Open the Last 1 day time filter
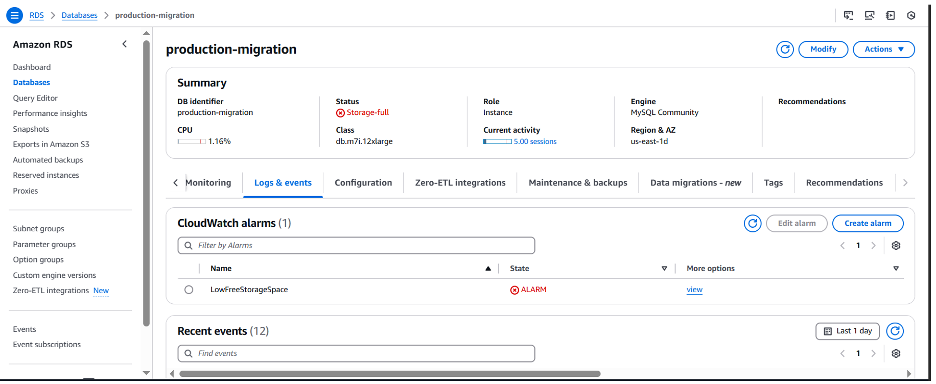 (847, 331)
